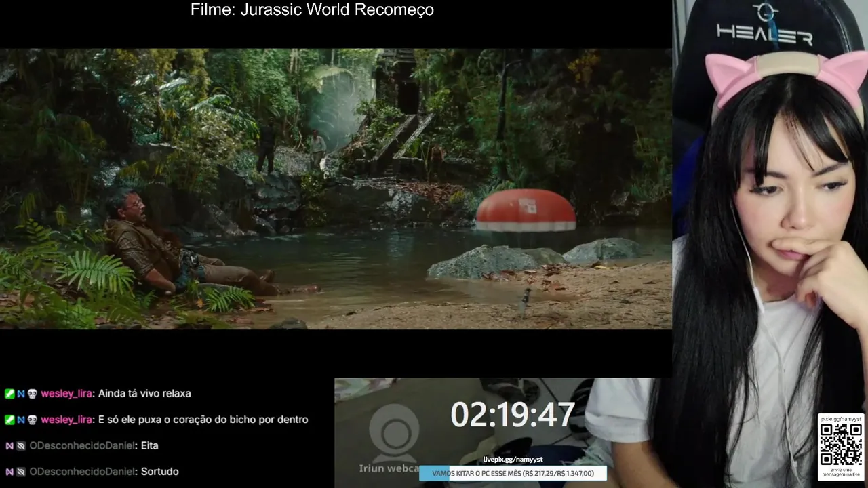Click the pixie.gg QR code
The height and width of the screenshot is (488, 868).
point(841,445)
